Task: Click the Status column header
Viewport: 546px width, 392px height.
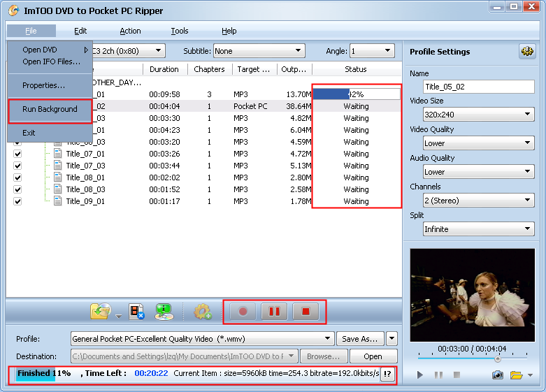Action: point(356,69)
